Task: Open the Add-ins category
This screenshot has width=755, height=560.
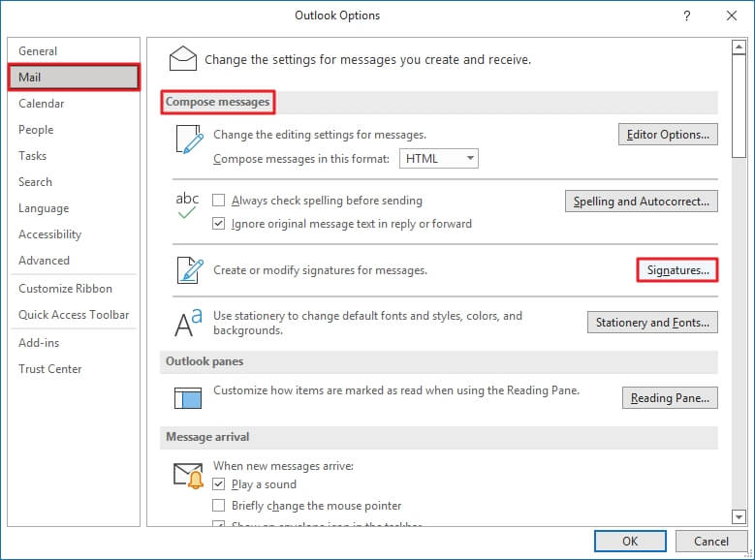Action: 74,343
